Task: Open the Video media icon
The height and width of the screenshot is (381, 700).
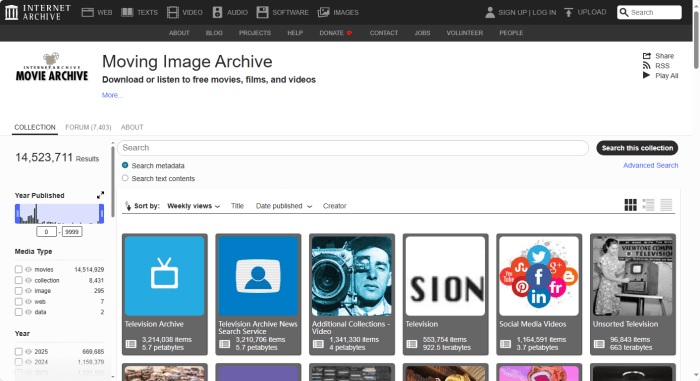Action: click(173, 13)
